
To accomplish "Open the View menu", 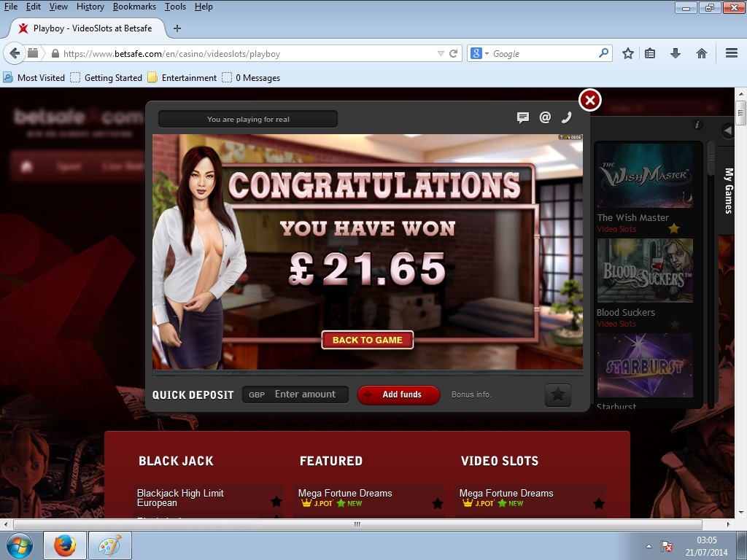I will (58, 7).
